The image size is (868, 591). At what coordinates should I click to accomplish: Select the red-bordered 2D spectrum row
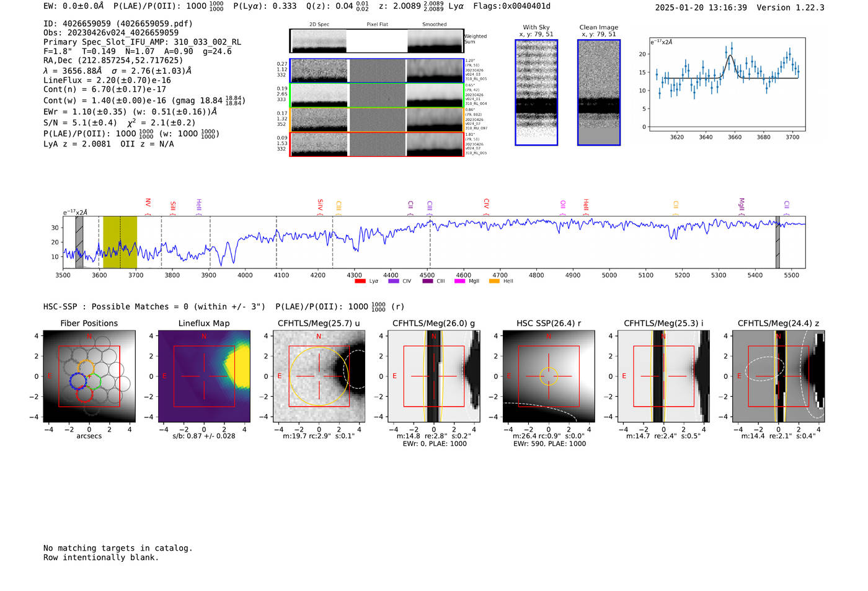pos(377,144)
